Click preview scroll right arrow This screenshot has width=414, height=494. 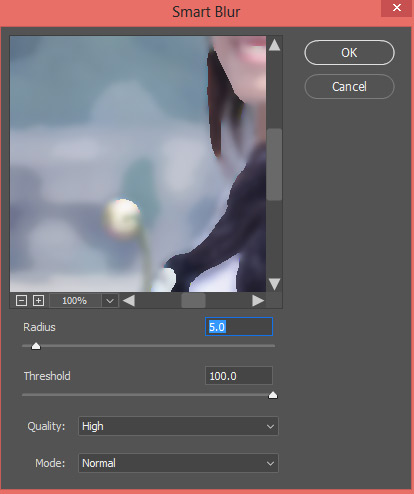pyautogui.click(x=258, y=301)
